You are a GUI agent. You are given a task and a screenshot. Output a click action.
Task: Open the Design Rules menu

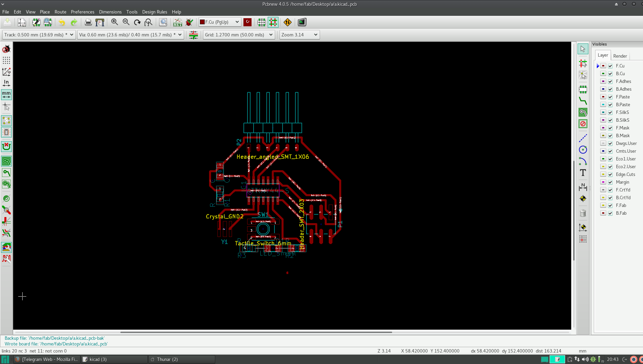[155, 12]
